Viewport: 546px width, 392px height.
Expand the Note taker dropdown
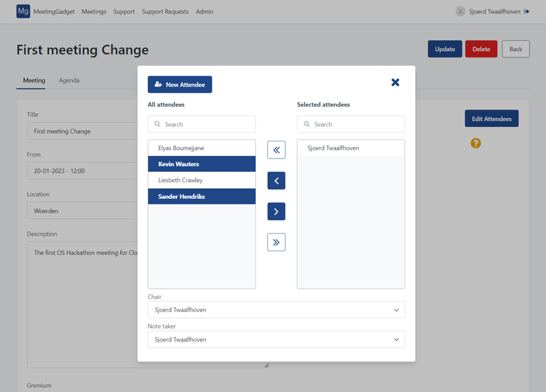click(276, 340)
